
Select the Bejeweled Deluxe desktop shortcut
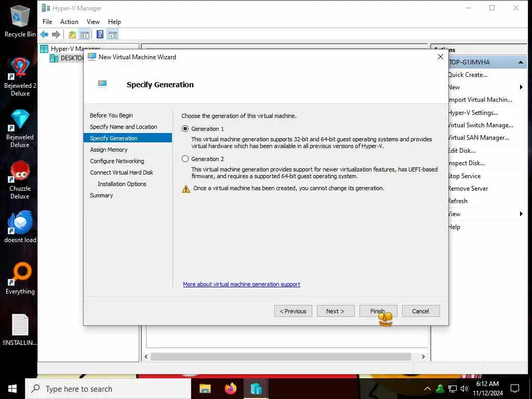(20, 129)
